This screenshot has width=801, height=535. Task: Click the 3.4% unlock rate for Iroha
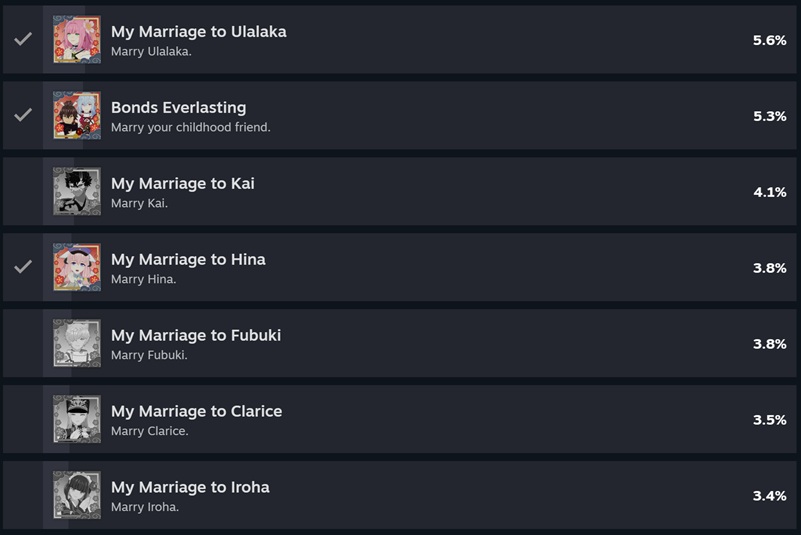point(769,496)
